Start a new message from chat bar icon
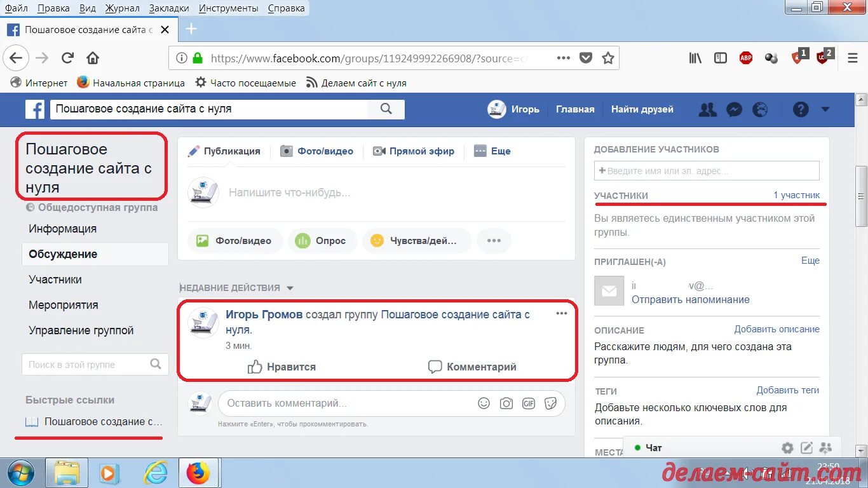 pyautogui.click(x=806, y=447)
